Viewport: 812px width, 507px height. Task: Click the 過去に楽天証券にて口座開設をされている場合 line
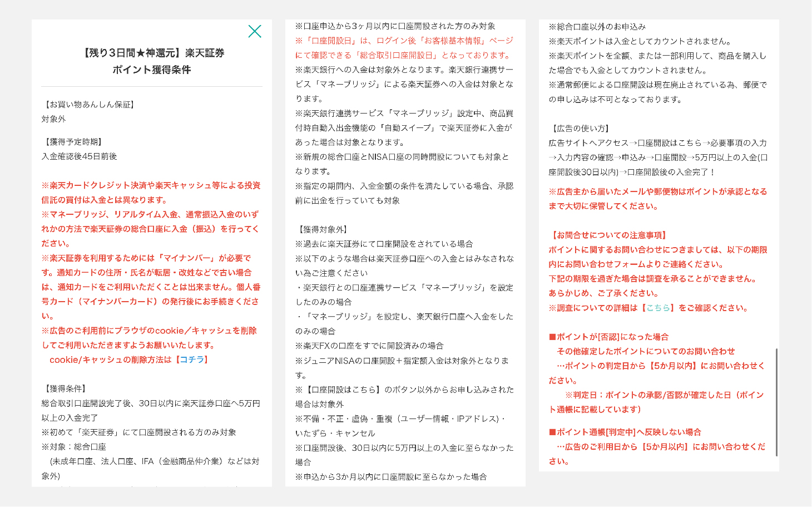coord(384,244)
